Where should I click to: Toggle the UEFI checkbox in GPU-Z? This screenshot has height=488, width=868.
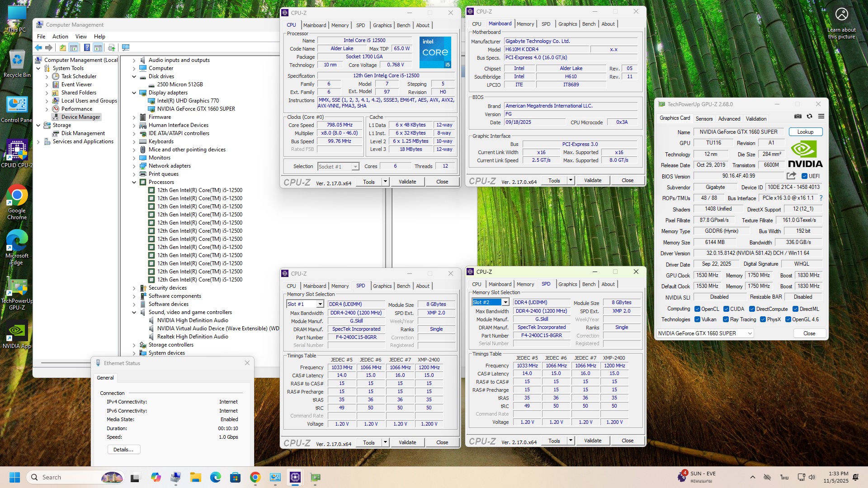(805, 176)
